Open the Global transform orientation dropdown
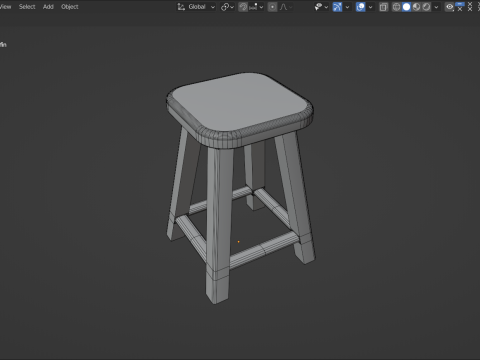 point(197,7)
